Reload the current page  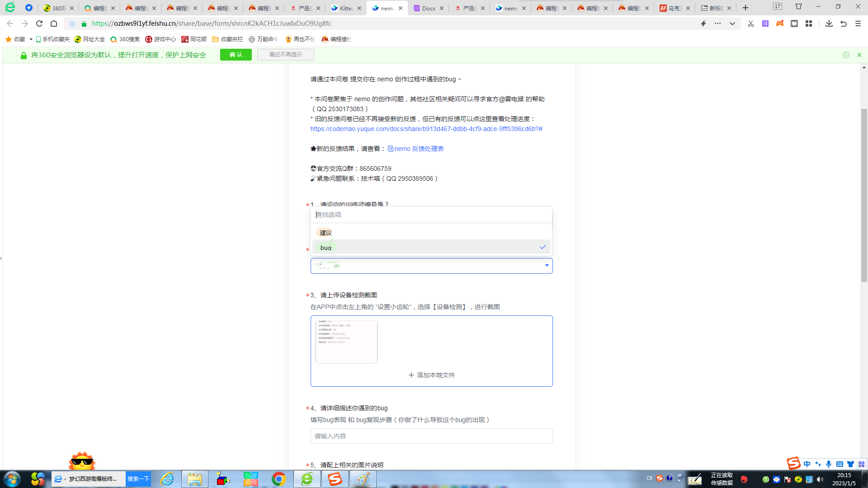(x=39, y=23)
